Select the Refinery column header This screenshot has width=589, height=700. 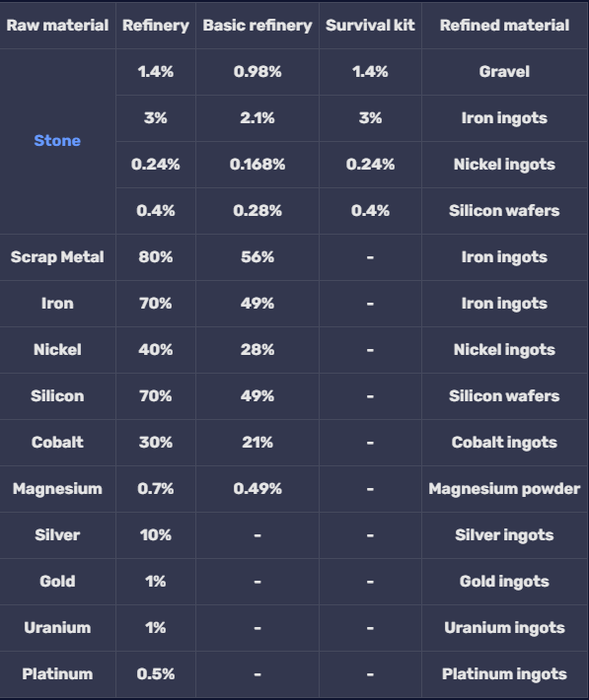tap(156, 26)
